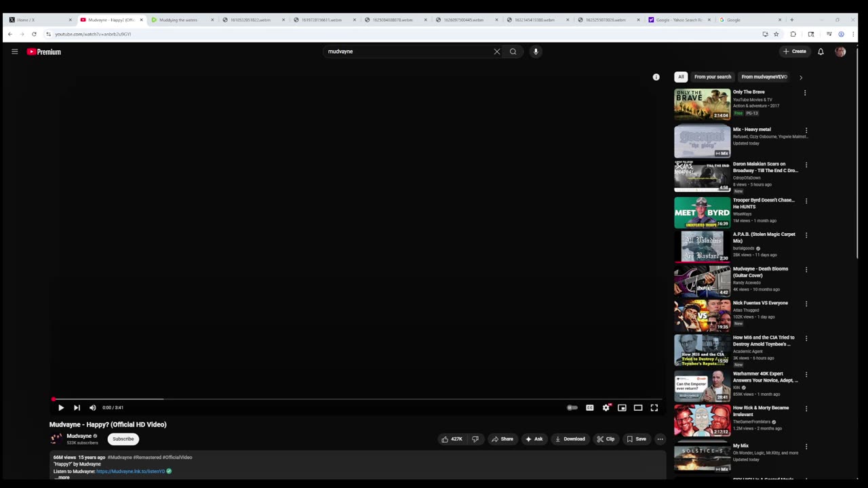Select the From mudvayneVEVO chip

click(x=764, y=77)
